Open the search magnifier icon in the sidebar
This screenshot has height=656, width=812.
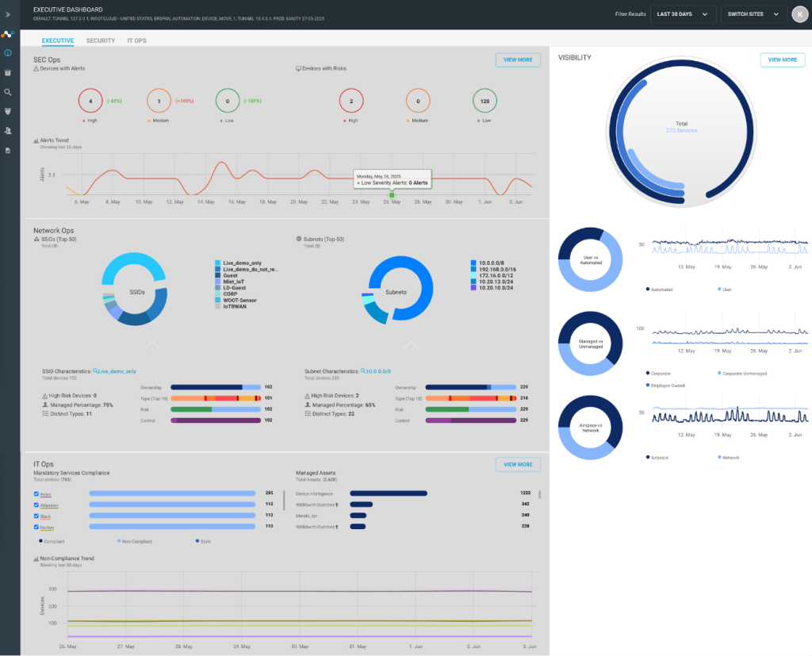click(x=8, y=92)
